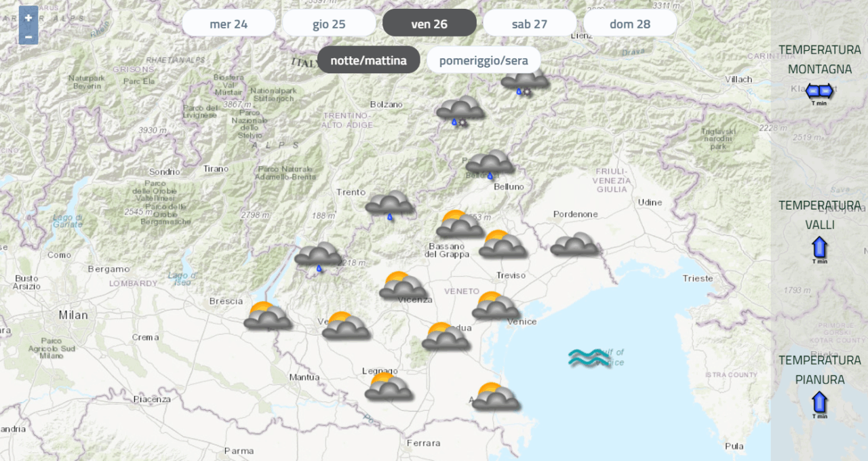Screen dimensions: 868x461
Task: Click the partly sunny icon beside Venice
Action: pyautogui.click(x=496, y=306)
